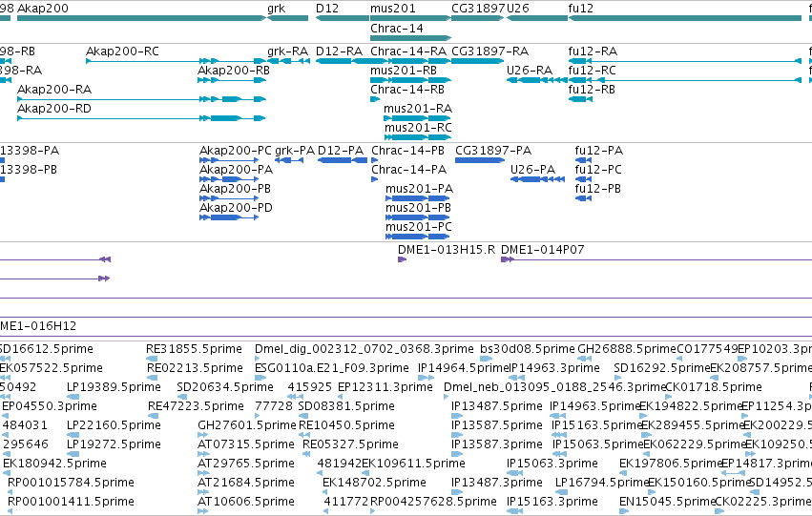
Task: Open the SD16292.5prime EST
Action: [x=617, y=378]
